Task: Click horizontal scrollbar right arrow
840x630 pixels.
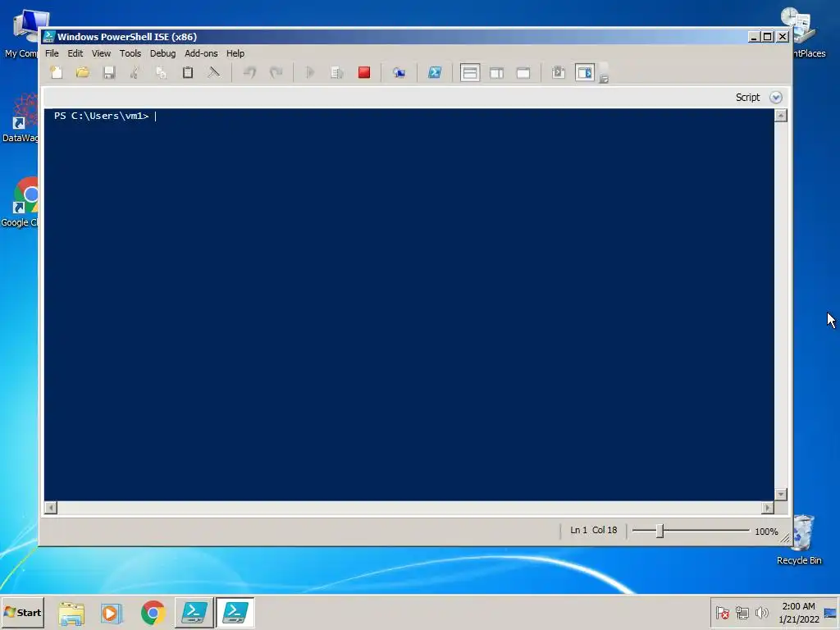Action: pos(768,507)
